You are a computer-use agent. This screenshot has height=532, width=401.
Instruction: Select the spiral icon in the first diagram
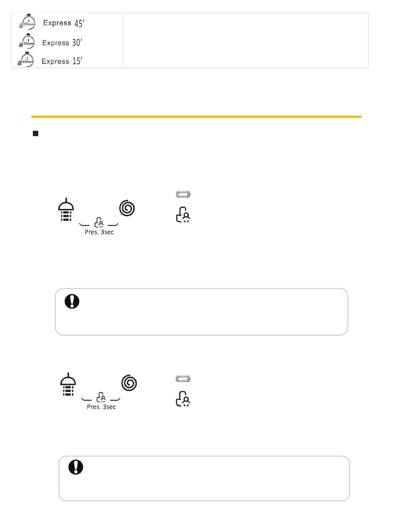(127, 208)
